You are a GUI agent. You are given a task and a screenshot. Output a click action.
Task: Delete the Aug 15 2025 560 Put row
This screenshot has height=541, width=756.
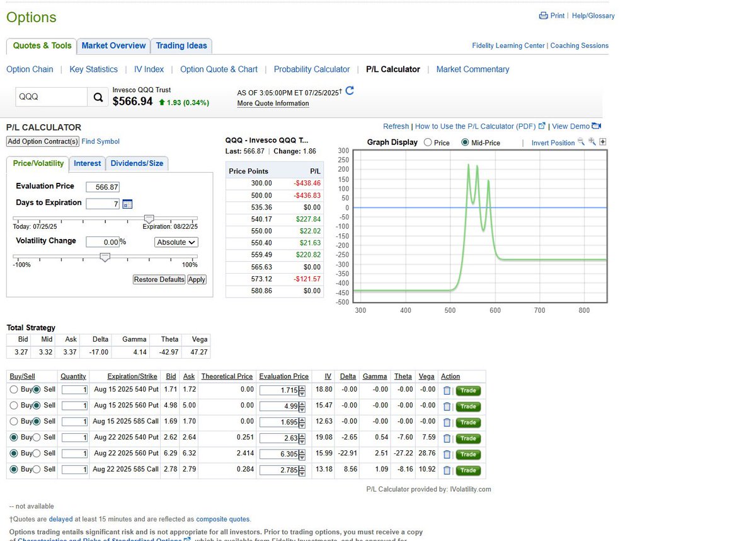447,406
